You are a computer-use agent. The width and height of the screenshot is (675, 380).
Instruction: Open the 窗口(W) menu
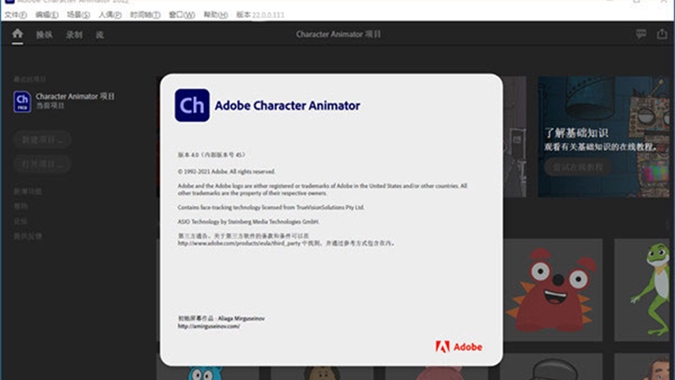(182, 15)
